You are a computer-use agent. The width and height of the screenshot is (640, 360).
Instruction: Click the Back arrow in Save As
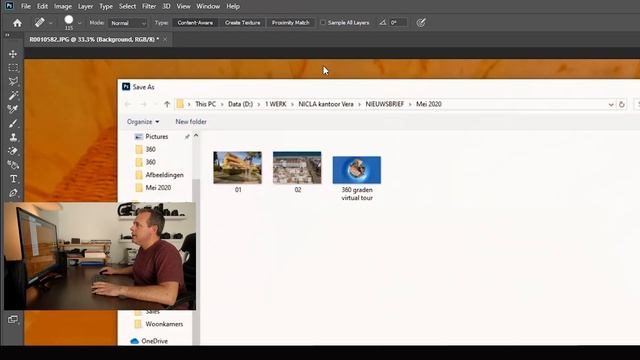point(128,104)
